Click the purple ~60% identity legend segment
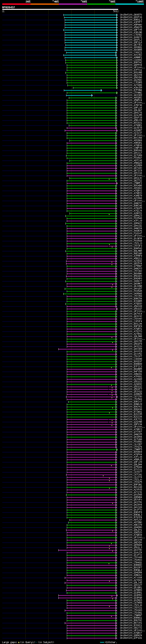The width and height of the screenshot is (146, 644). [73, 4]
